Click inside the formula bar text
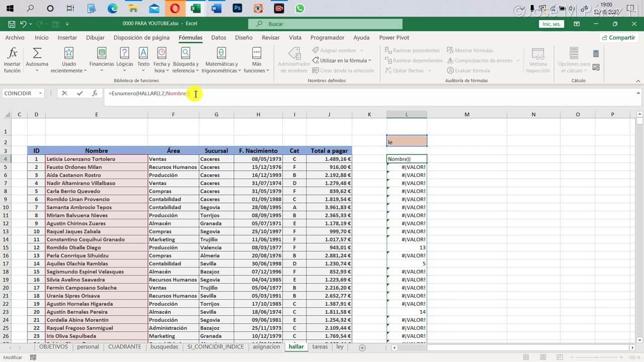644x362 pixels. pyautogui.click(x=148, y=94)
